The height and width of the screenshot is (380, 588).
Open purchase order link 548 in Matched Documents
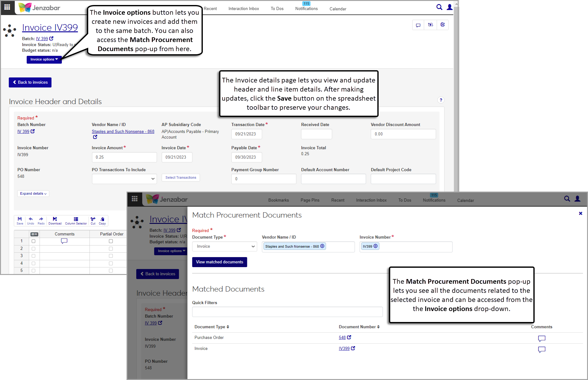342,338
